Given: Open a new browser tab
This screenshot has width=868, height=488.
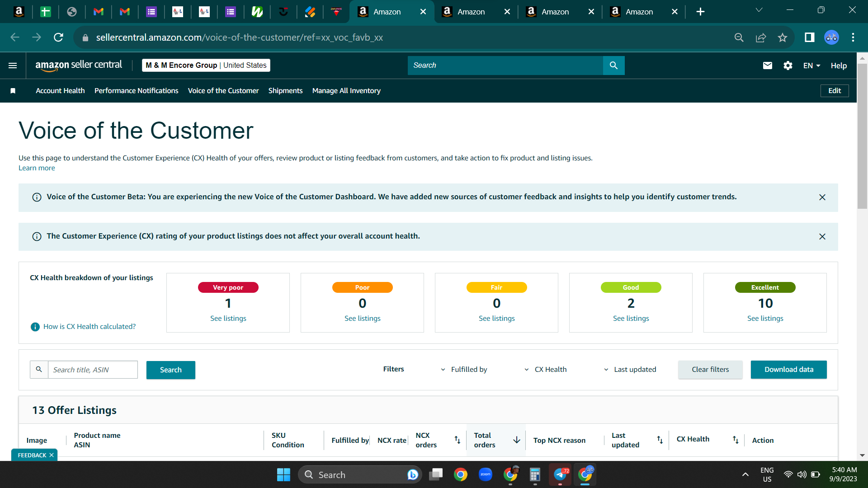Looking at the screenshot, I should point(700,12).
